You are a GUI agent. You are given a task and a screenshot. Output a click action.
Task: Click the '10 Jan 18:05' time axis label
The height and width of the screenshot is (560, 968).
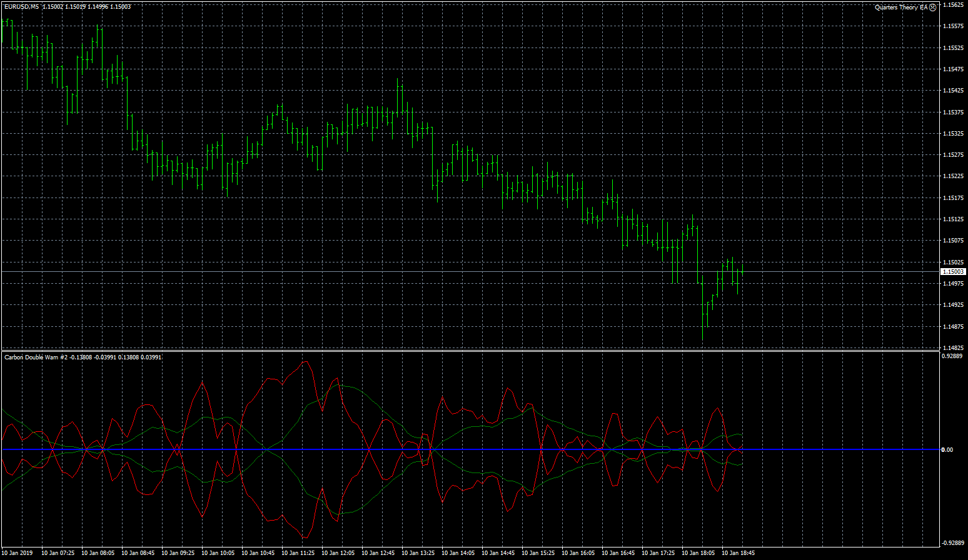pyautogui.click(x=698, y=552)
